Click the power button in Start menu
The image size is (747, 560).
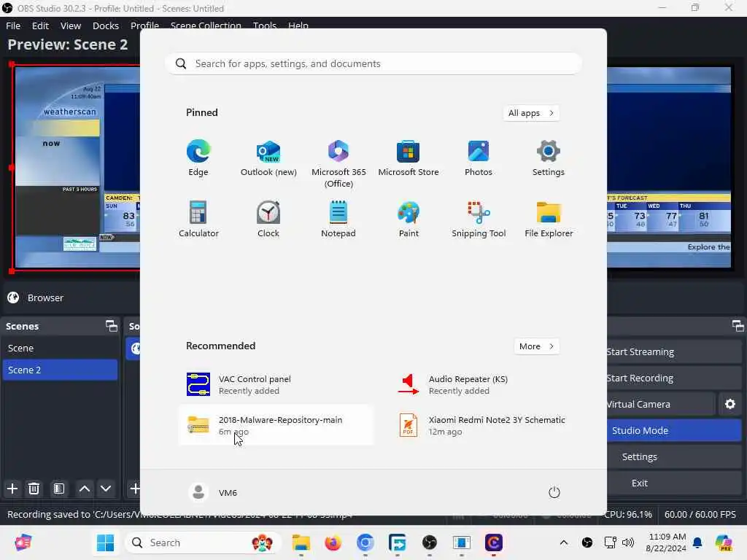(554, 492)
